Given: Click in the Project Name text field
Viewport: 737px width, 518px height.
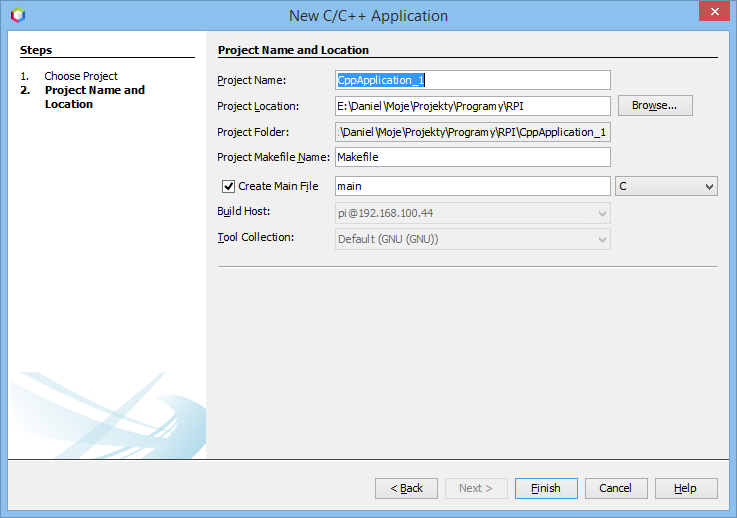Looking at the screenshot, I should click(x=472, y=80).
